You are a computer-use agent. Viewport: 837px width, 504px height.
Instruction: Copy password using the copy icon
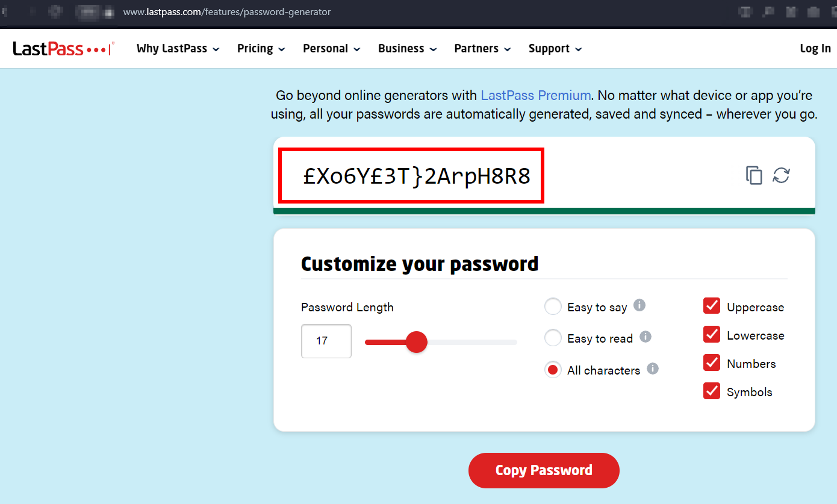(x=753, y=175)
